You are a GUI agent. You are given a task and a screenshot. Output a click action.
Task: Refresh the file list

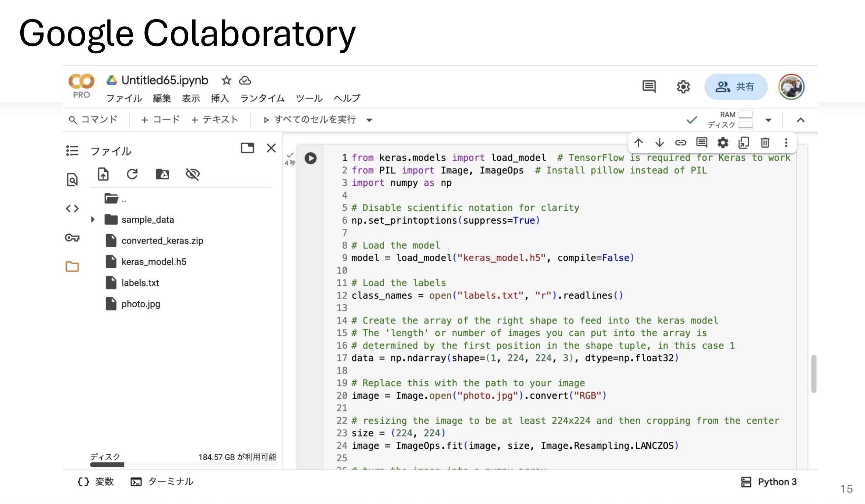tap(132, 174)
